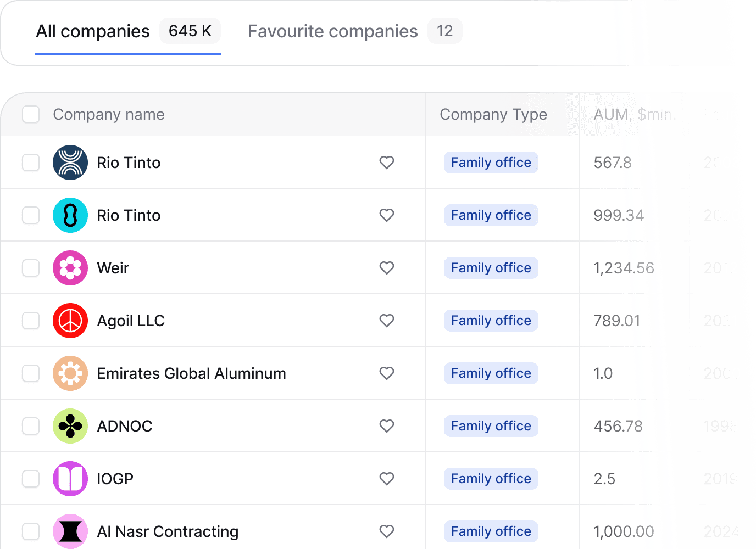Click the AUM, $mln. column header
Viewport: 756px width, 549px height.
point(635,115)
